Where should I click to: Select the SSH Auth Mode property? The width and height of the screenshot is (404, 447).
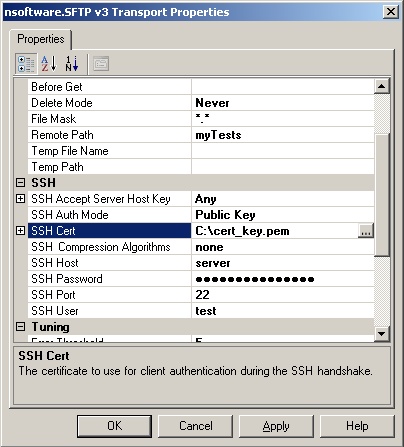click(109, 215)
